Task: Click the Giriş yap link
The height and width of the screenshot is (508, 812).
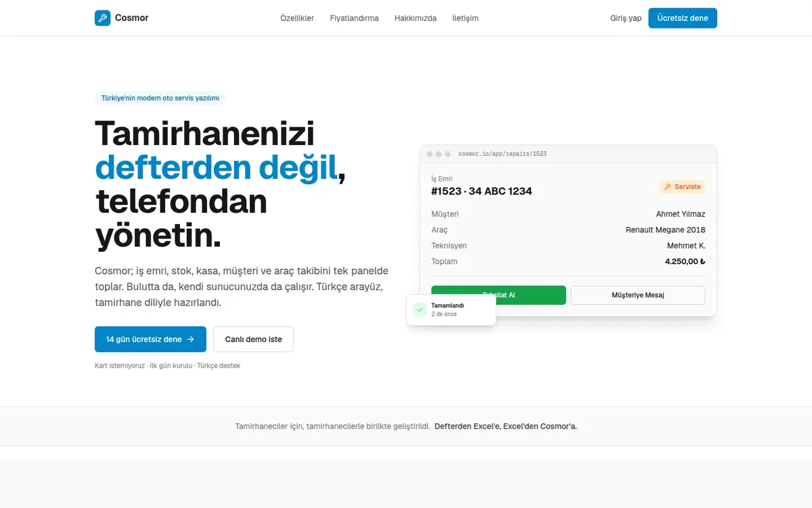Action: point(626,18)
